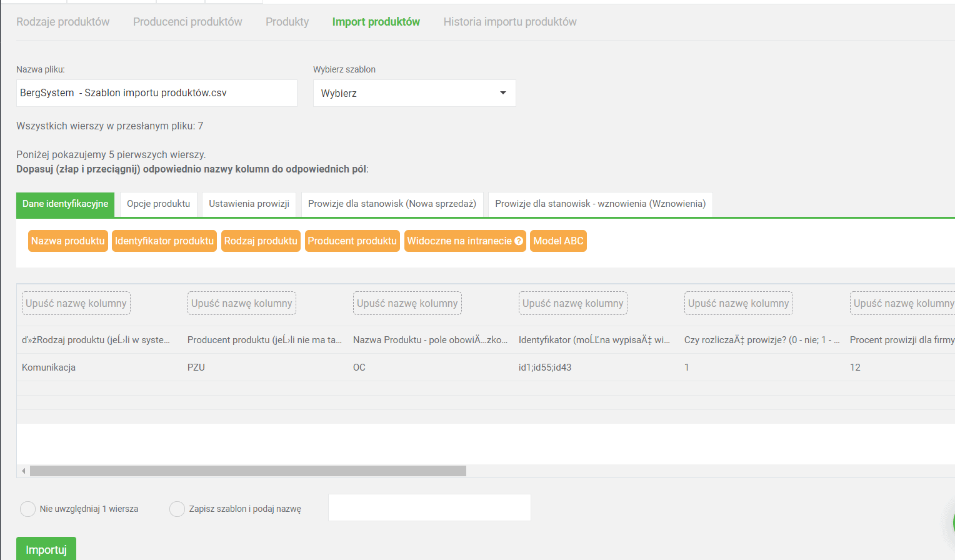Open the Ustawienia prowizji tab
955x560 pixels.
click(249, 204)
